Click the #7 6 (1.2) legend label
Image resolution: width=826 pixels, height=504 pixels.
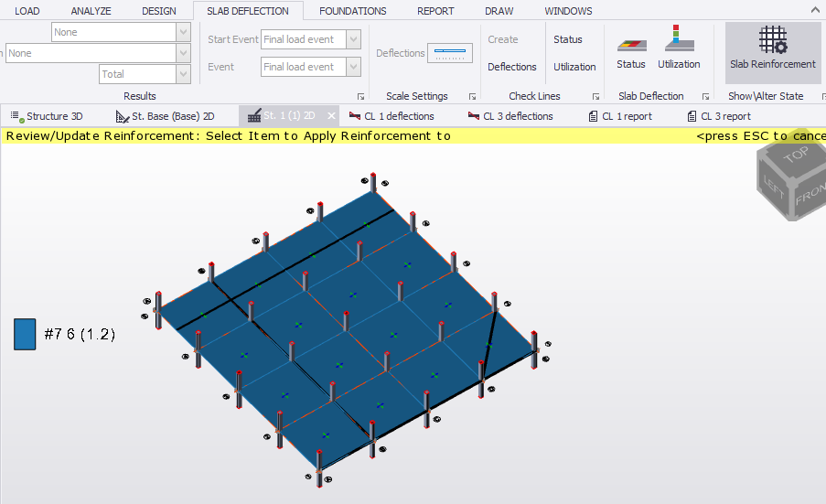(x=80, y=335)
